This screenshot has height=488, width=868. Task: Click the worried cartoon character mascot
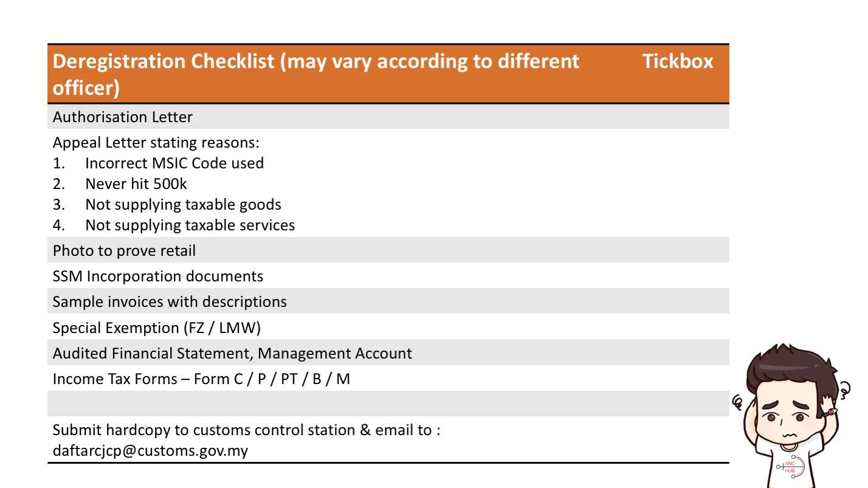point(791,416)
